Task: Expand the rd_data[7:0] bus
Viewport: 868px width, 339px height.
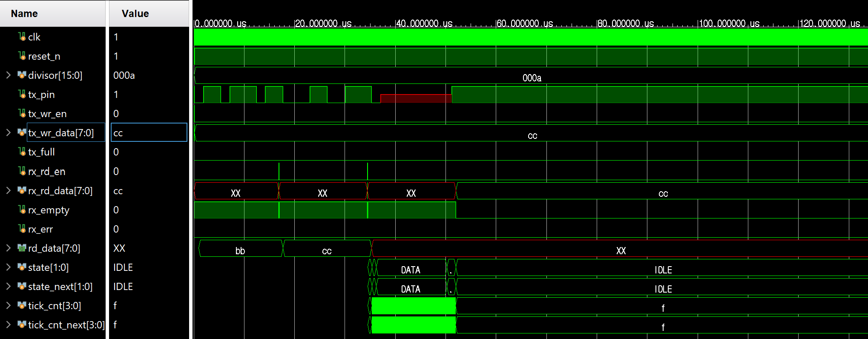Action: pyautogui.click(x=9, y=248)
